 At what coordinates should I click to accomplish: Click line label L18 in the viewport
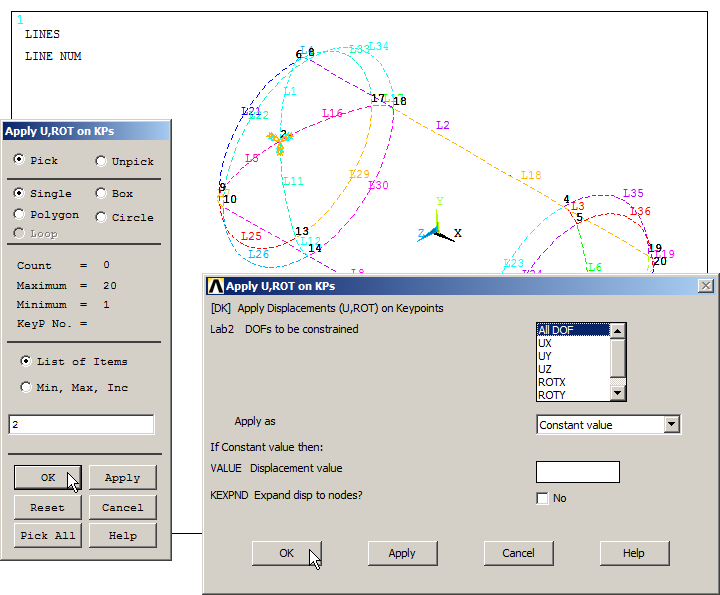531,175
